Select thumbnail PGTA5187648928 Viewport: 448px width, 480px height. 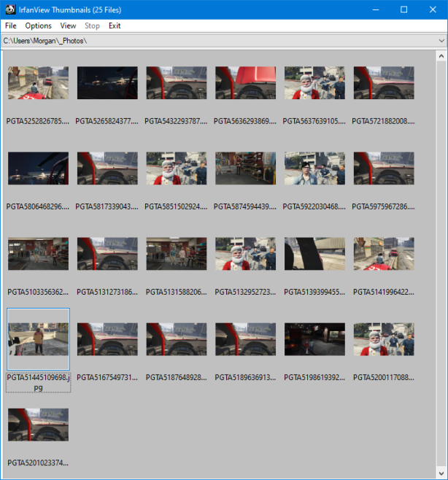click(177, 339)
